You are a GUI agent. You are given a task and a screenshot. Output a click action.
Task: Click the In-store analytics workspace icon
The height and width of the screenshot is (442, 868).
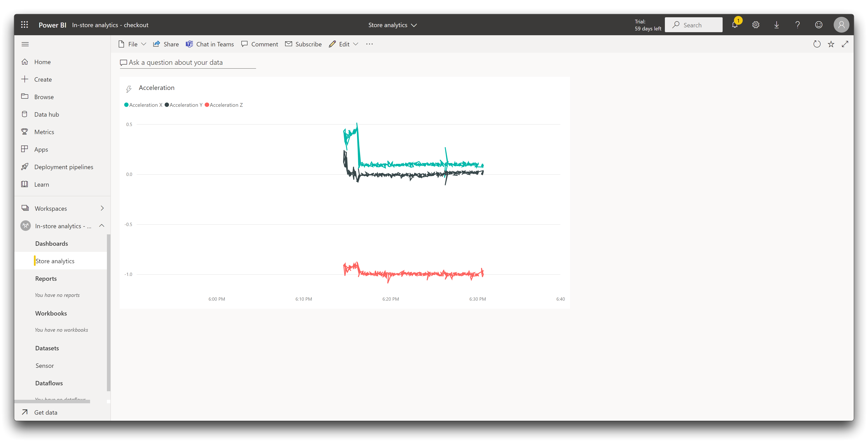(26, 226)
